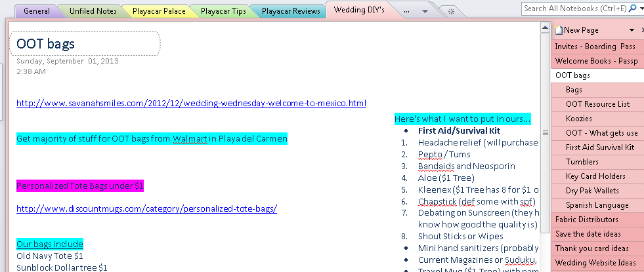
Task: Click the 'Aloe ($1 Tree)' list item
Action: tap(446, 178)
